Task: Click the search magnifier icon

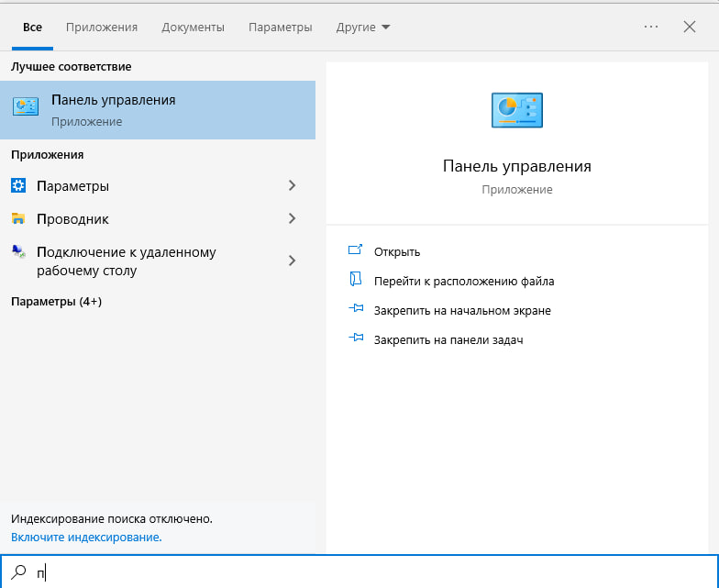Action: coord(18,572)
